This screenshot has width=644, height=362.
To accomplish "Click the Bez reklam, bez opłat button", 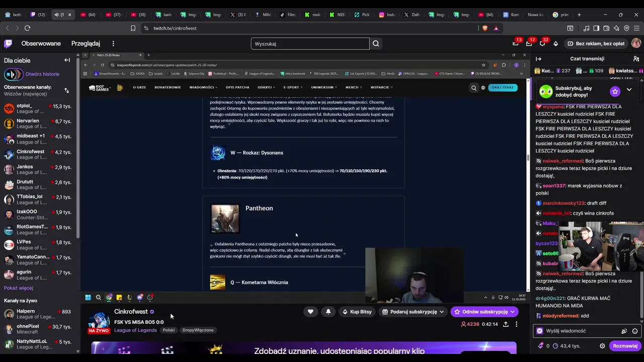I will click(596, 44).
